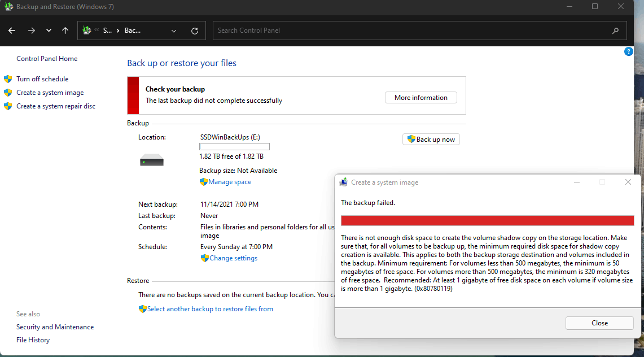
Task: Refresh the Backup and Restore page
Action: coord(195,31)
